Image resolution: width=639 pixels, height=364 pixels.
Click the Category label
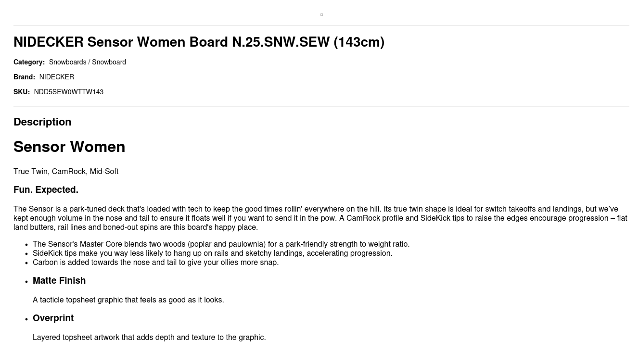click(29, 63)
